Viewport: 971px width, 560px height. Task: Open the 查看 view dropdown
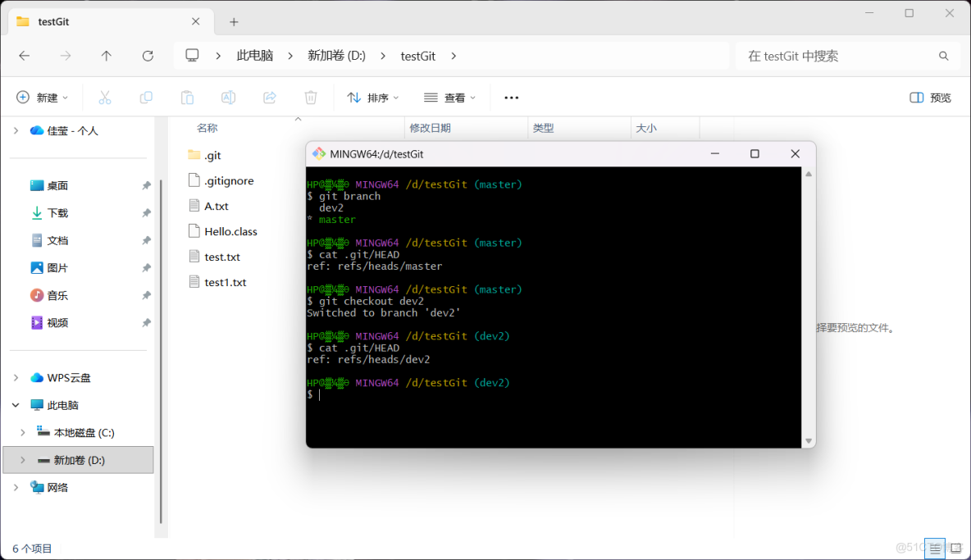[x=449, y=97]
